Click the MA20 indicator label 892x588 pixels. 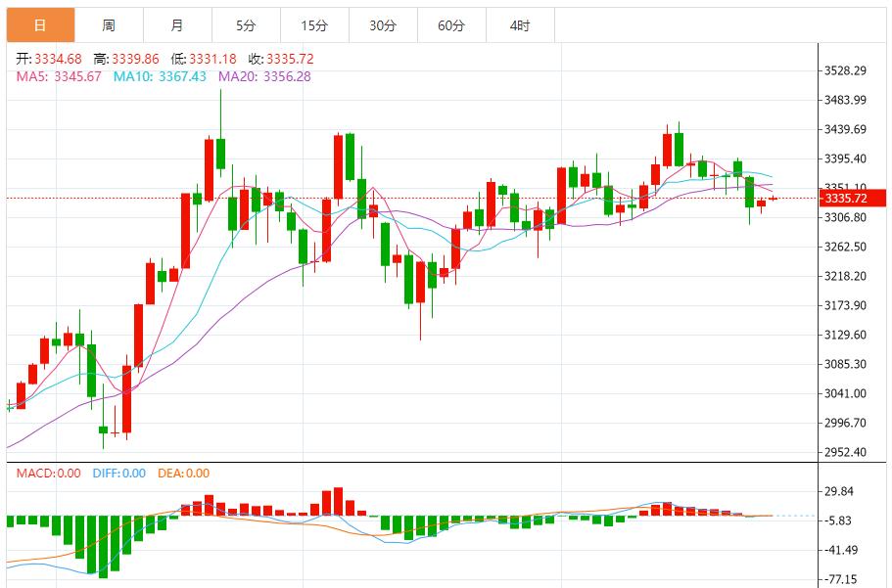(265, 76)
